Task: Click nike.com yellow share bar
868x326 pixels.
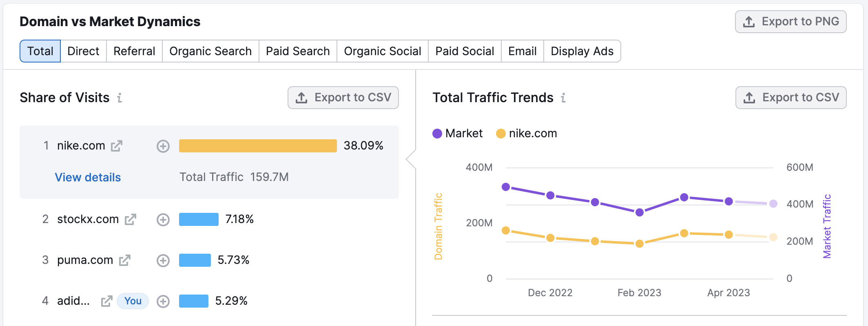Action: [258, 146]
